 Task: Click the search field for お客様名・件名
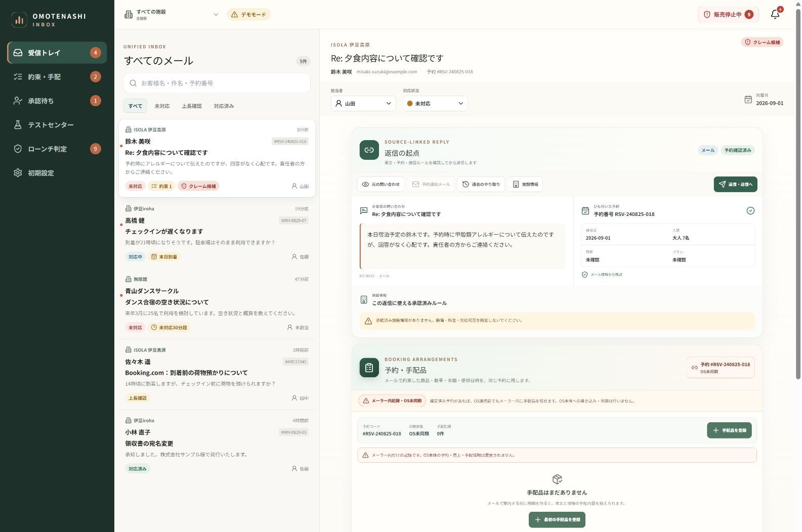click(x=217, y=83)
